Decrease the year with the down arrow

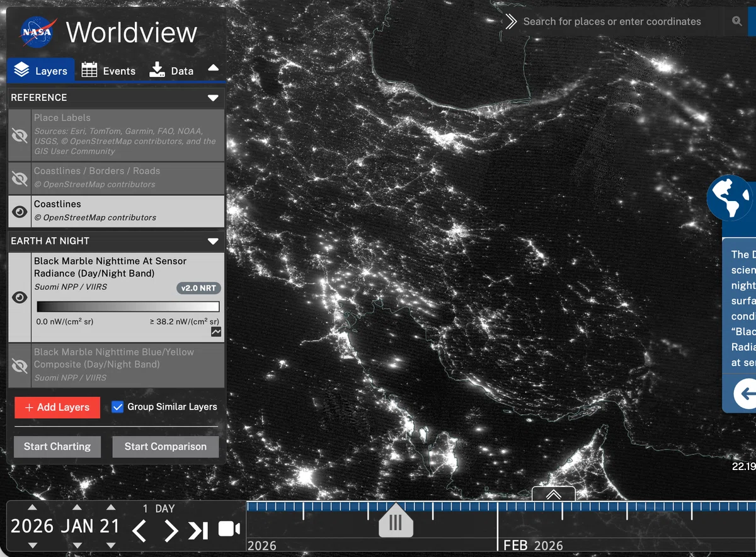(x=33, y=545)
